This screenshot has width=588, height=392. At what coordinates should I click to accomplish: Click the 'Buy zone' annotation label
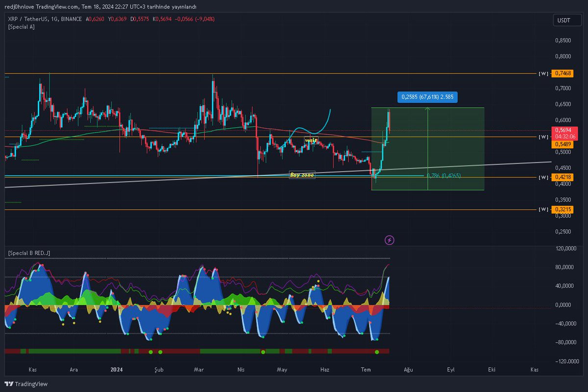point(302,174)
